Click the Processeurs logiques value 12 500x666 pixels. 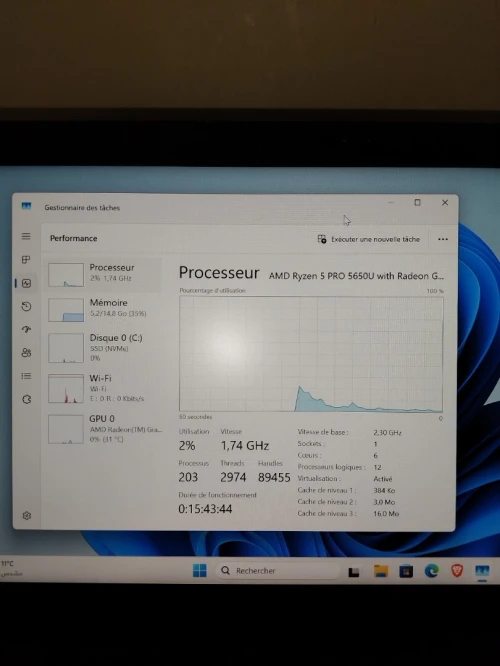[x=377, y=467]
